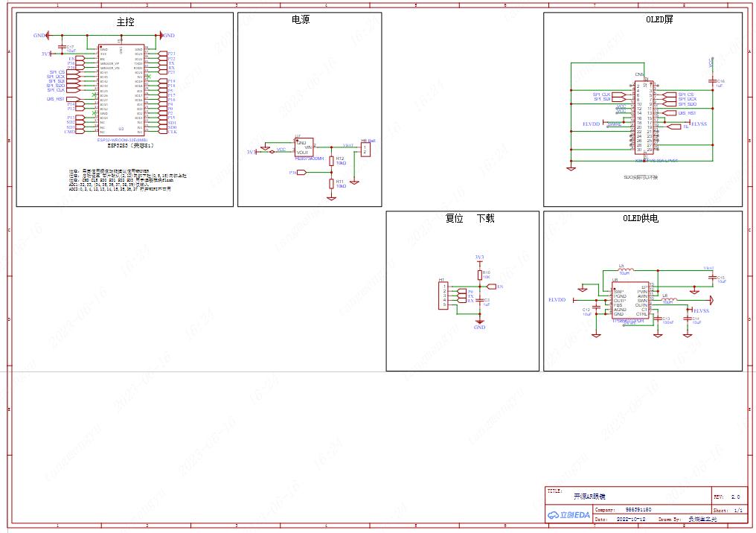Select the U8 power IC symbol
This screenshot has height=533, width=756.
click(630, 301)
